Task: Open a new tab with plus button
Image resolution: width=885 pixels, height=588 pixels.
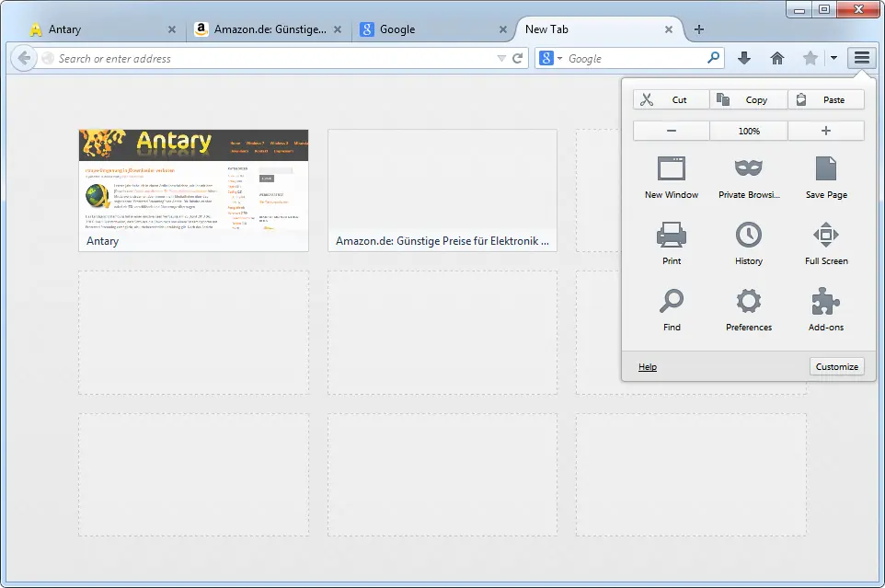Action: coord(699,29)
